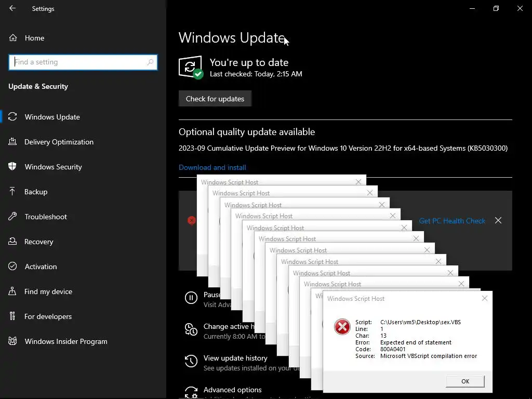Minimize the Settings window
Screen dimensions: 532x399
(472, 8)
